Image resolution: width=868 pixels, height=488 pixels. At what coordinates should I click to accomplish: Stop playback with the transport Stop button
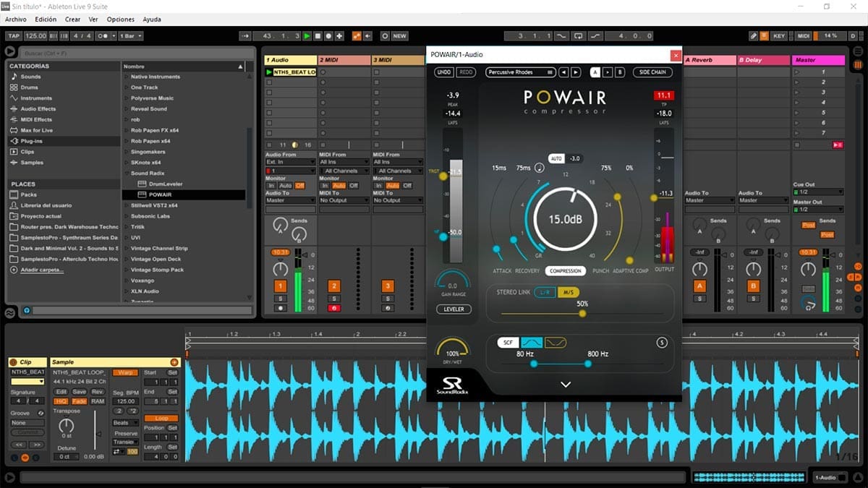click(318, 35)
